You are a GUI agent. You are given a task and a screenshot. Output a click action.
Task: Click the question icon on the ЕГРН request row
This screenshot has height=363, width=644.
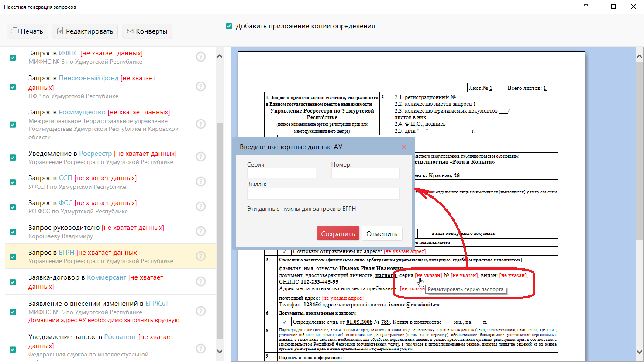(200, 256)
